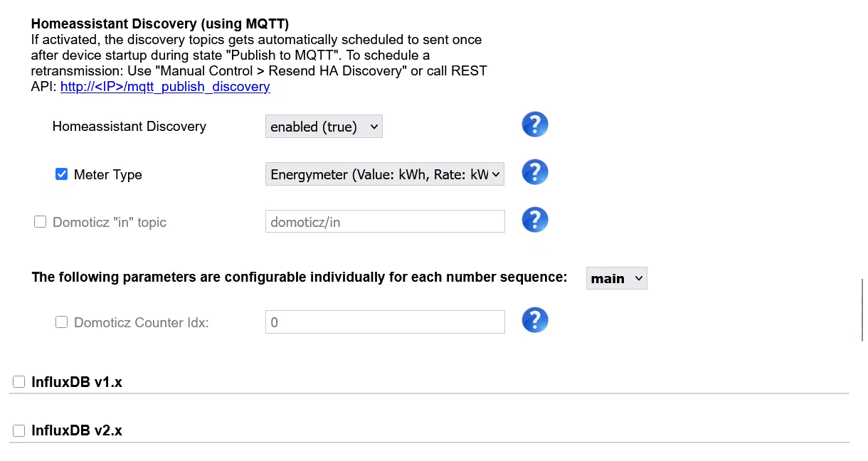The width and height of the screenshot is (868, 461).
Task: Open the number sequence "main" dropdown
Action: [x=616, y=278]
